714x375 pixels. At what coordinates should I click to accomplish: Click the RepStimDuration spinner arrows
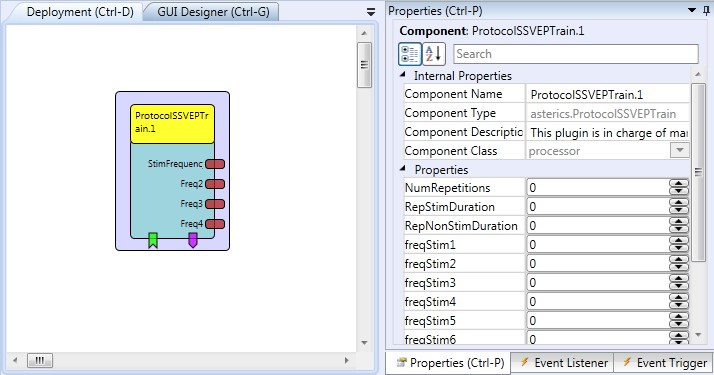click(678, 207)
